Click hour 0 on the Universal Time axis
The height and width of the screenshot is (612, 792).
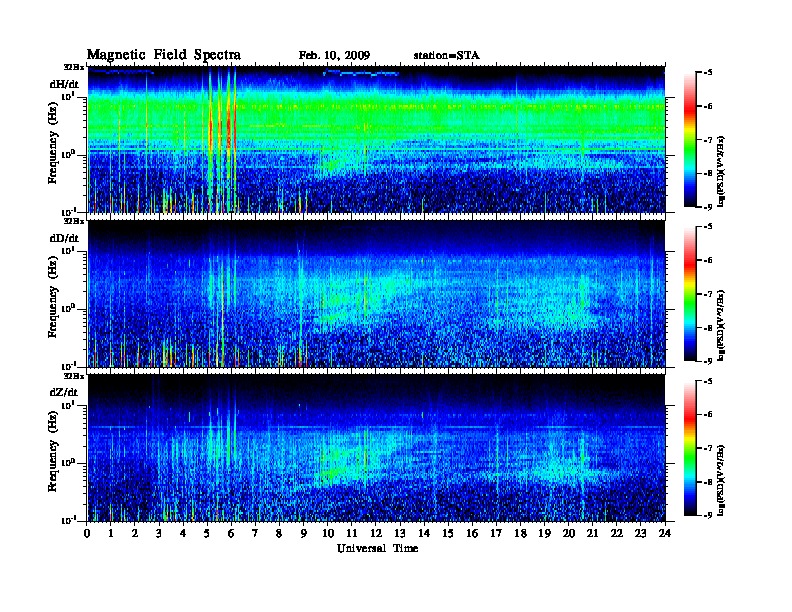click(87, 533)
